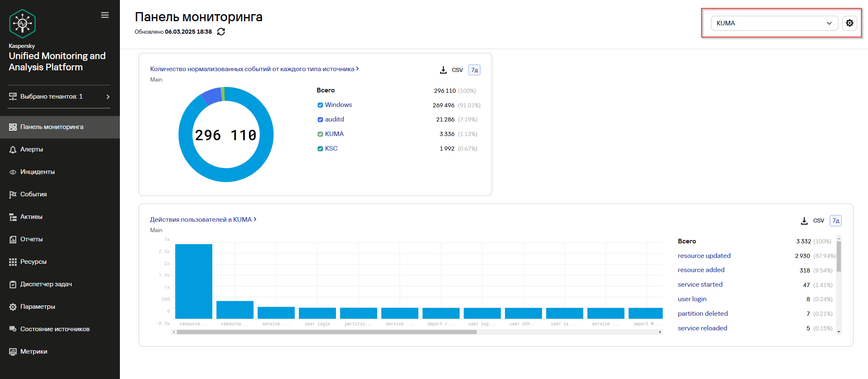Open the Панель мониторинга section
The image size is (868, 379).
(x=60, y=127)
